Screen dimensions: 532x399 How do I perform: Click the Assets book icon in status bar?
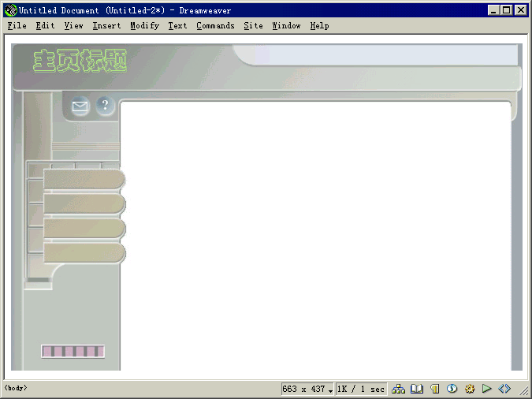tap(417, 389)
